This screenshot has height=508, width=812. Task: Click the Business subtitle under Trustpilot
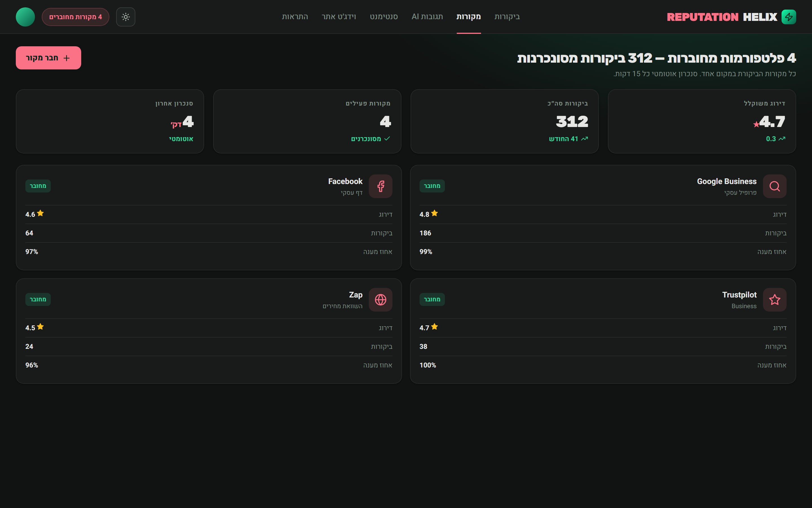(744, 306)
